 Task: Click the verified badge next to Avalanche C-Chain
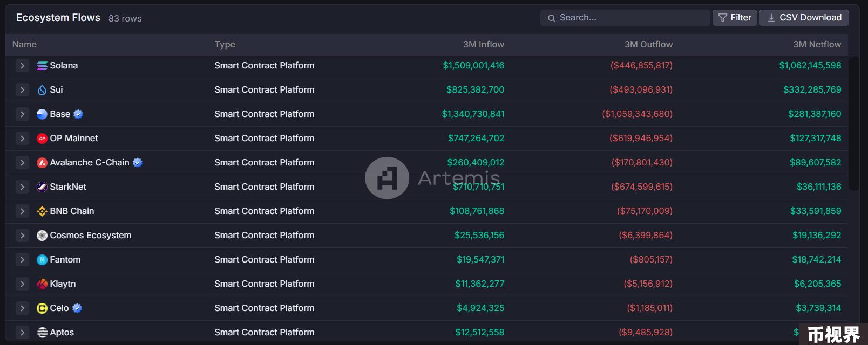coord(138,163)
